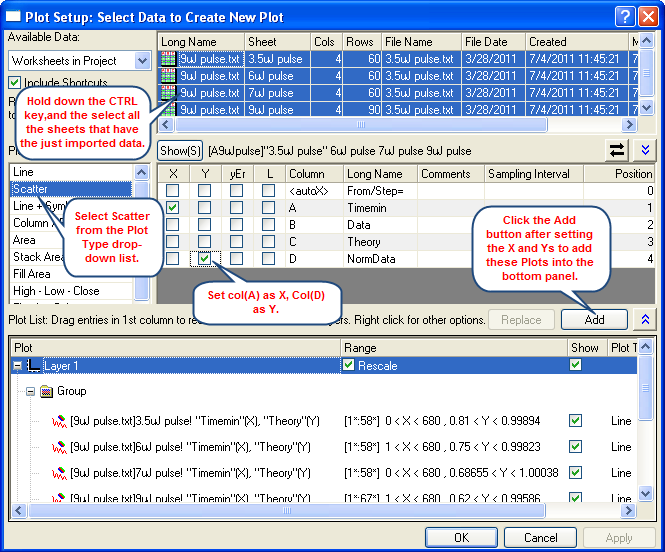The width and height of the screenshot is (665, 552).
Task: Toggle the Include Shortcuts checkbox
Action: click(x=15, y=82)
